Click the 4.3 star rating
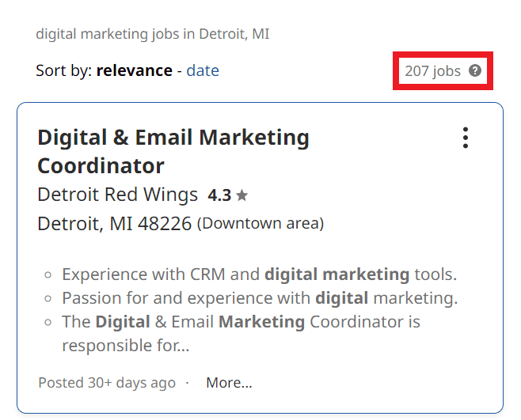This screenshot has width=521, height=420. click(228, 195)
